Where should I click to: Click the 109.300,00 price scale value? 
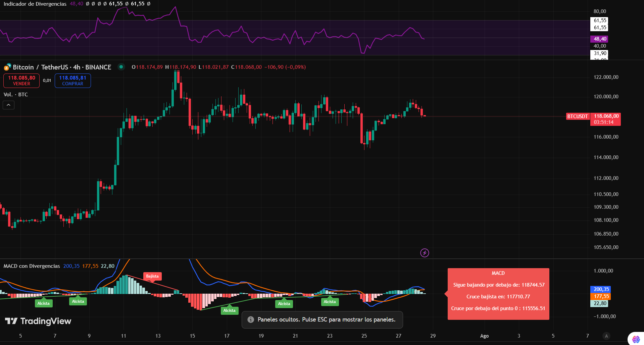606,207
